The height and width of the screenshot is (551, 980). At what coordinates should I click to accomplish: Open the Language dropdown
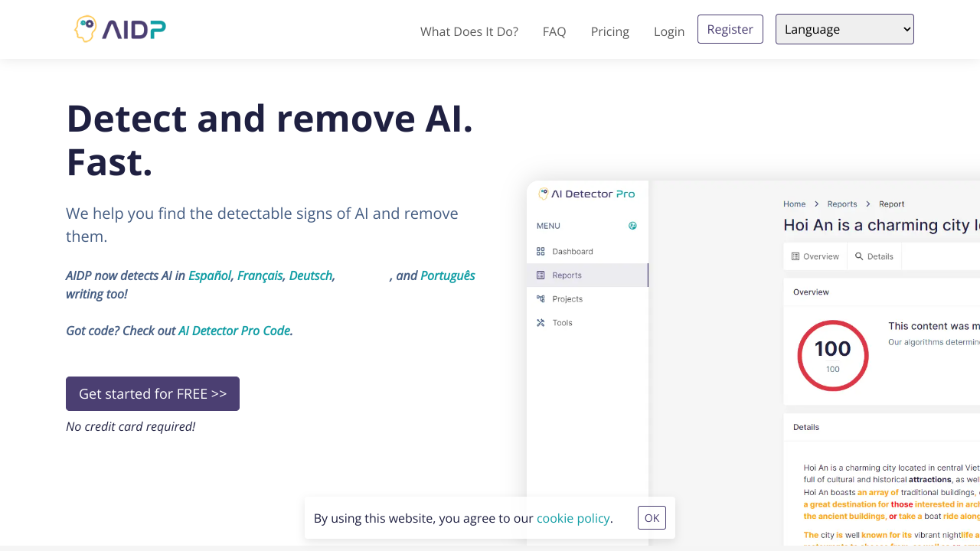coord(844,29)
